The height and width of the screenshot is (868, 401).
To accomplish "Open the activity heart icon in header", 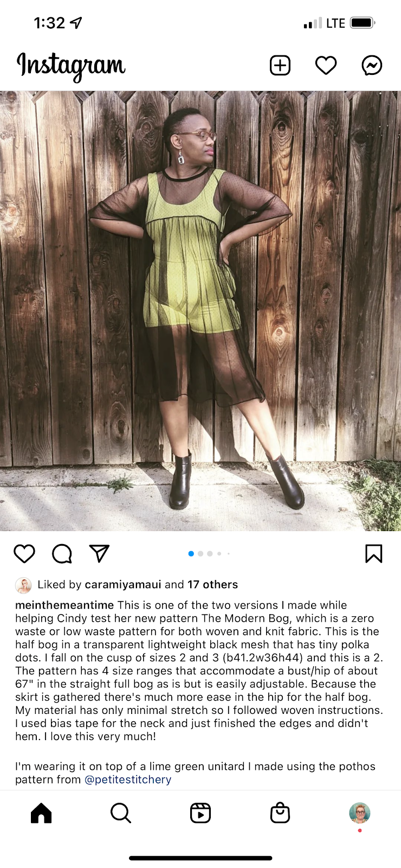I will tap(326, 66).
